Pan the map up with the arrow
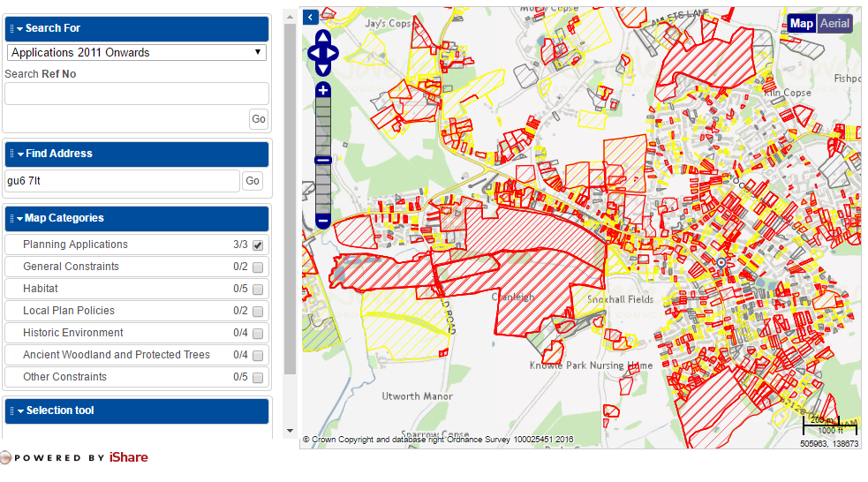The height and width of the screenshot is (482, 868). pyautogui.click(x=323, y=38)
